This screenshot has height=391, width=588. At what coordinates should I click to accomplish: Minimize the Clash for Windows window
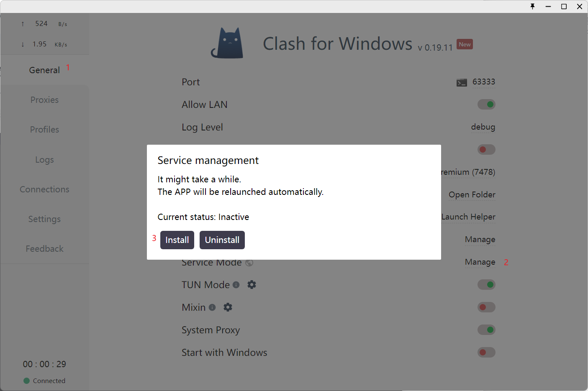point(548,6)
